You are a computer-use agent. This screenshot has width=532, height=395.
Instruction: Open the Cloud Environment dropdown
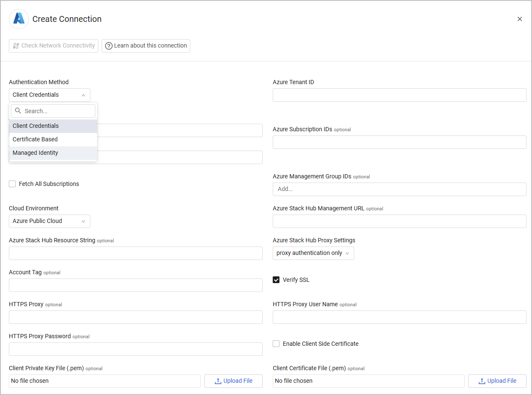[x=50, y=221]
